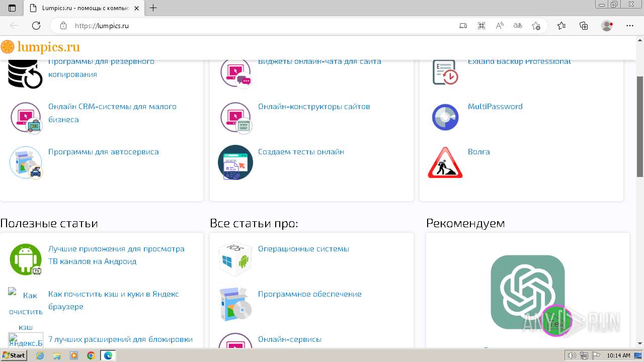Click the site builders monitor icon
Screen dimensions: 644x362
235,118
